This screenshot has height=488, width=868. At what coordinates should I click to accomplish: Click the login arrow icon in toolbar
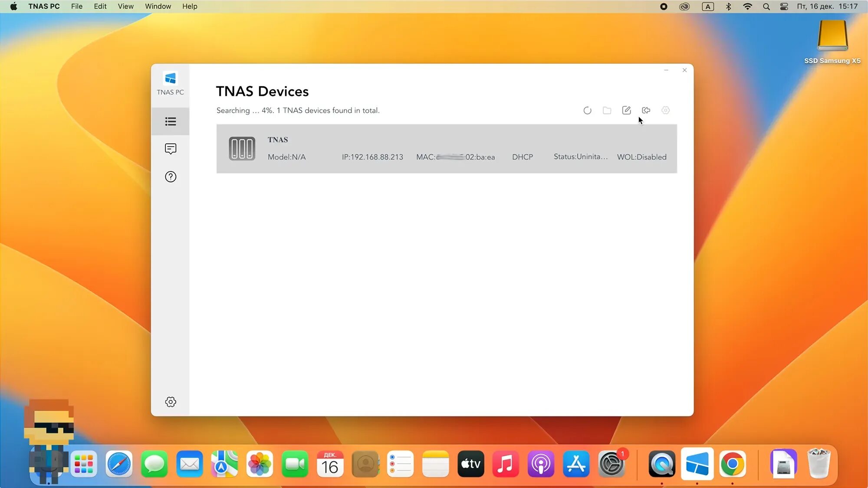tap(646, 110)
